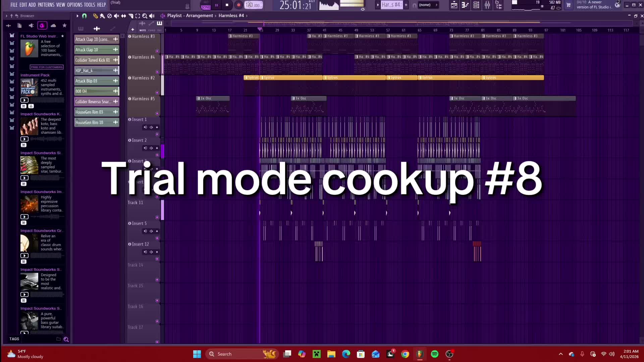Open the Playlist - Arrangement breadcrumb menu
The image size is (644, 362).
(190, 16)
